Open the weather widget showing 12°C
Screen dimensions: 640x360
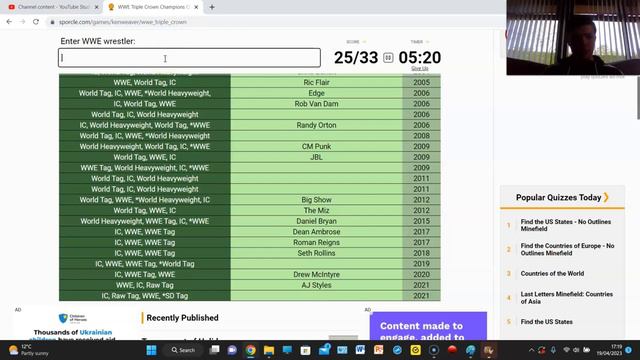[29, 350]
